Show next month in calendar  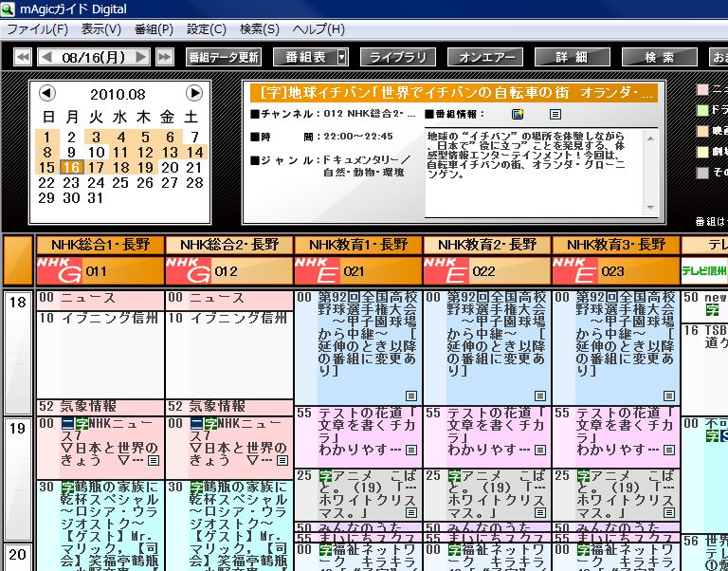(x=194, y=93)
